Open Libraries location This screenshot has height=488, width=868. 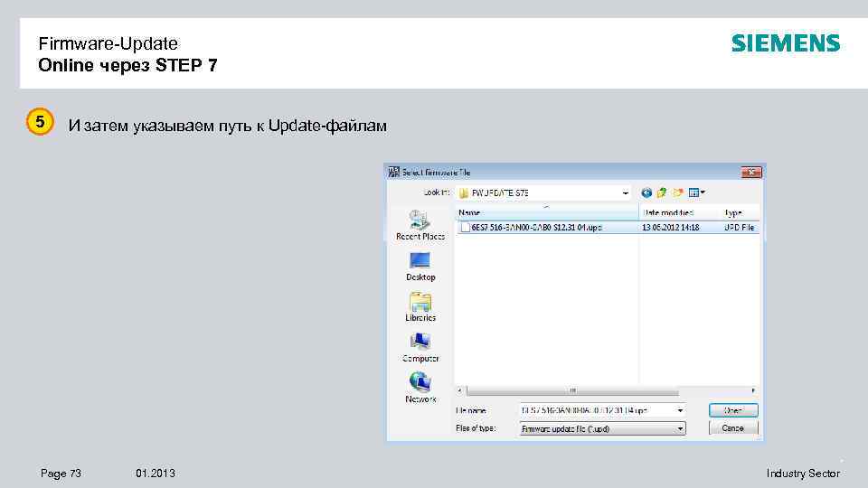(x=420, y=307)
